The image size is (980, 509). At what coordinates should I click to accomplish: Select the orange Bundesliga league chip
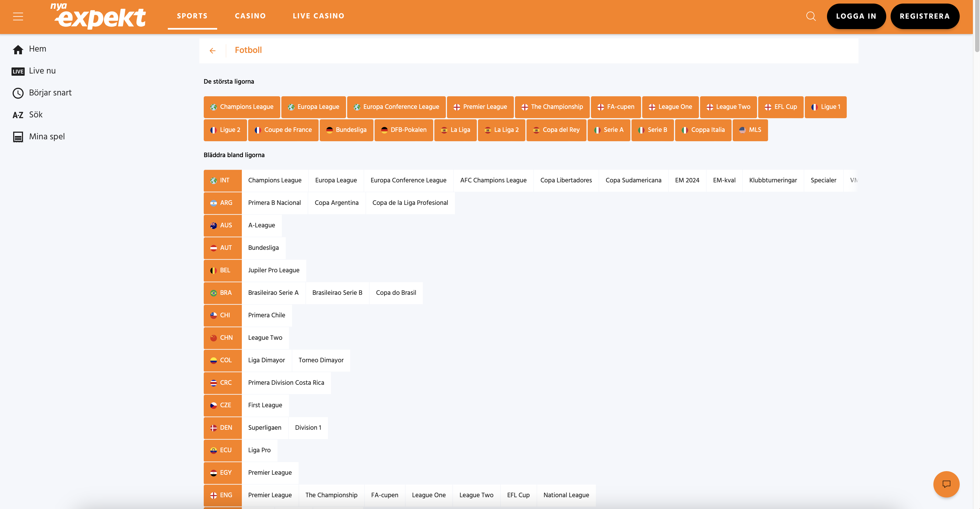346,130
